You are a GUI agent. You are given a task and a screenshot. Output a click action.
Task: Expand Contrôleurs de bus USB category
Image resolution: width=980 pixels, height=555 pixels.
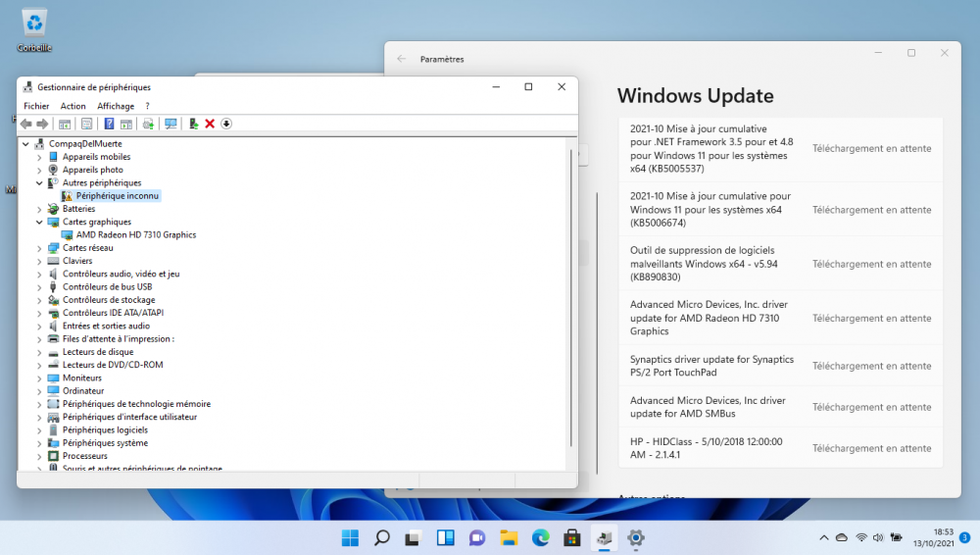pos(39,287)
